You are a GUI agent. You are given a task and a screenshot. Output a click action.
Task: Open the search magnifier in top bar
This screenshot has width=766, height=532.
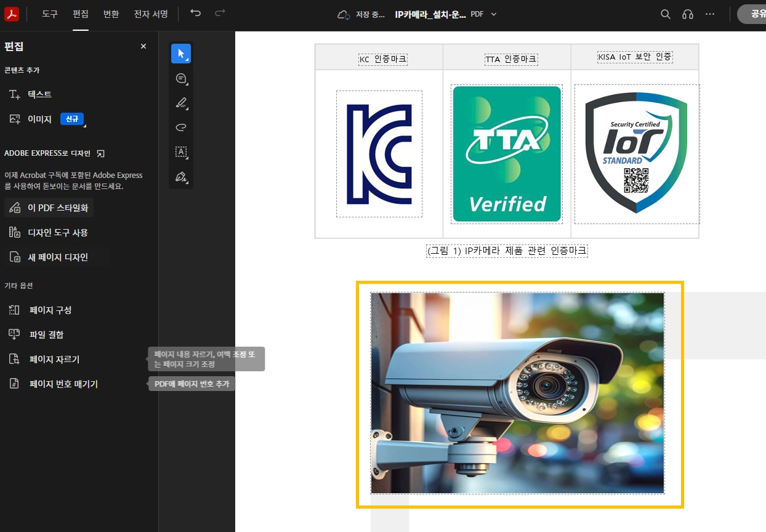tap(666, 14)
